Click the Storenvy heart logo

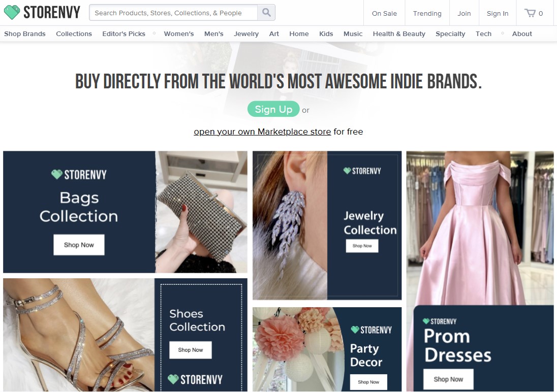(x=11, y=11)
